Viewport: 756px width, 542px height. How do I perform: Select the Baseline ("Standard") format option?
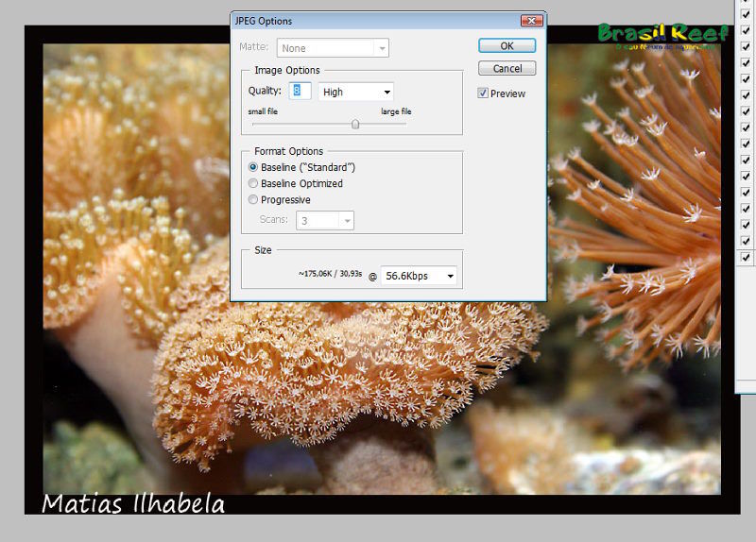pos(252,167)
